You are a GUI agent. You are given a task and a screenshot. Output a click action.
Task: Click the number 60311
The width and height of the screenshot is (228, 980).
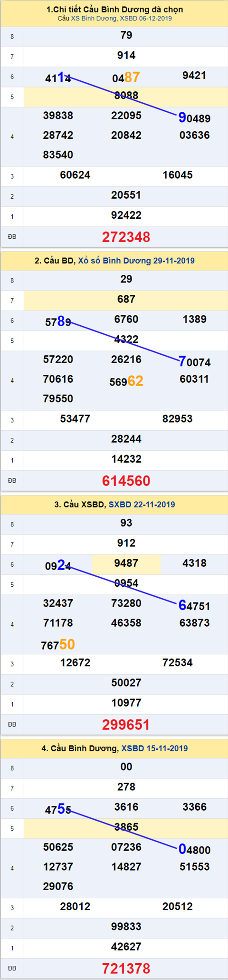(194, 379)
